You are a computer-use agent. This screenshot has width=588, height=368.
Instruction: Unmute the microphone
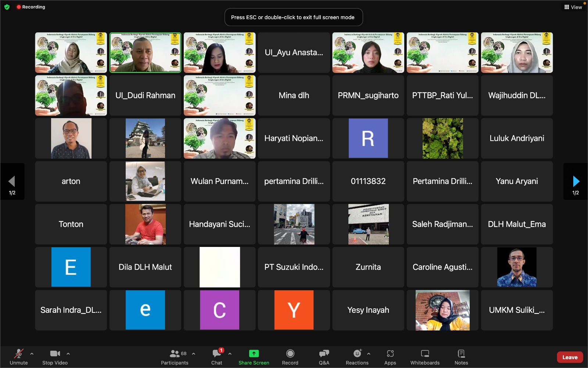[18, 357]
